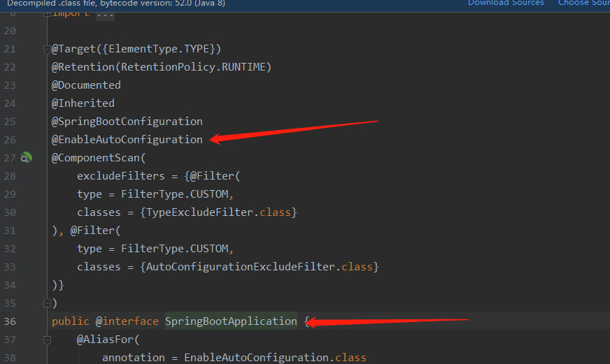Screen dimensions: 610x364
Task: Click the folded import ellipsis
Action: [105, 15]
